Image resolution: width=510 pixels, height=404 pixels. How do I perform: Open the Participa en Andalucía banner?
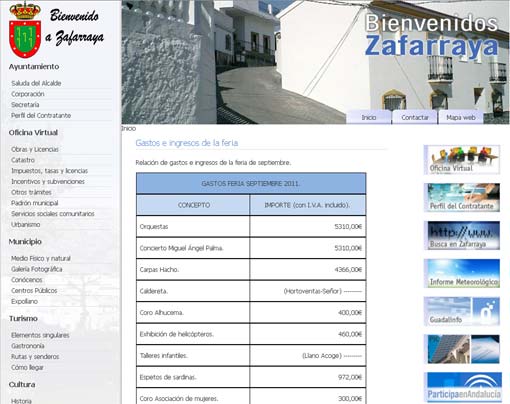(464, 387)
